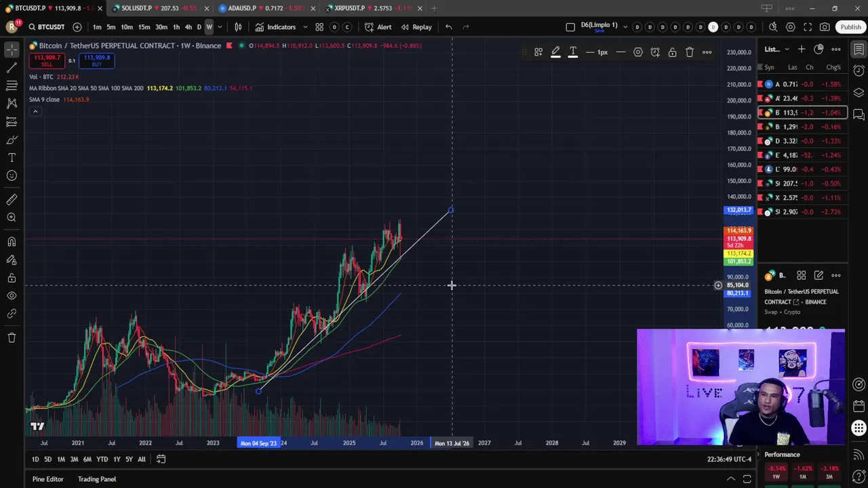The height and width of the screenshot is (488, 868).
Task: Switch to XRPUSDT.P browser tab
Action: pyautogui.click(x=372, y=8)
